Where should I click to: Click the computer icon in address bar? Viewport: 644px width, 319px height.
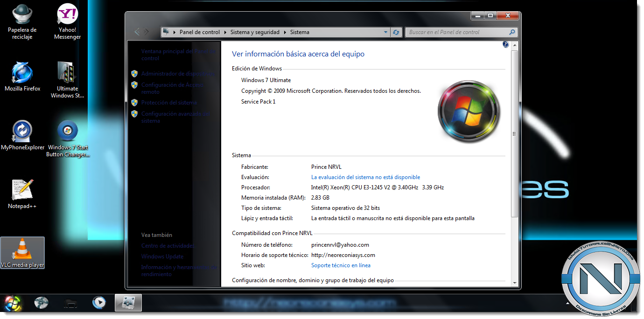click(x=166, y=32)
